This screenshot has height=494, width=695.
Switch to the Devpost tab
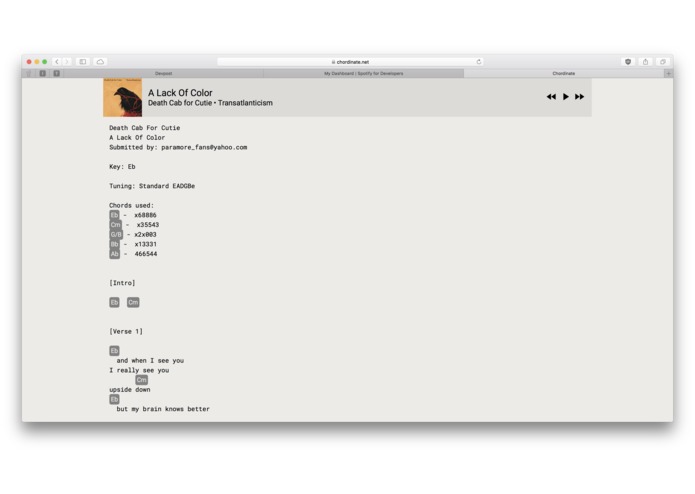point(164,74)
